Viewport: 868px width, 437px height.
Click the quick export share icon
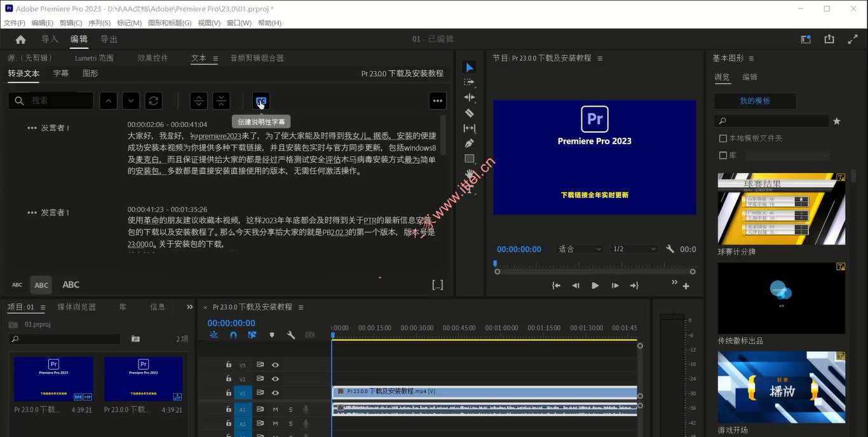(x=829, y=39)
